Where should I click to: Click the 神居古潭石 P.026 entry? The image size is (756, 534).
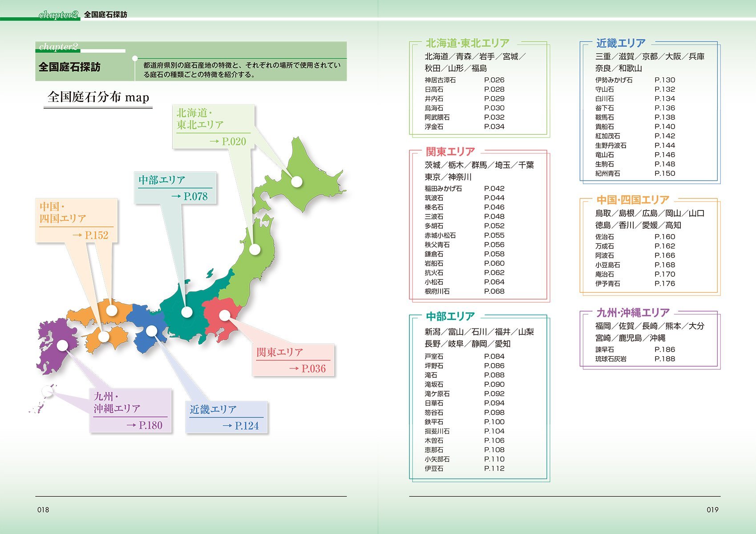[x=465, y=80]
